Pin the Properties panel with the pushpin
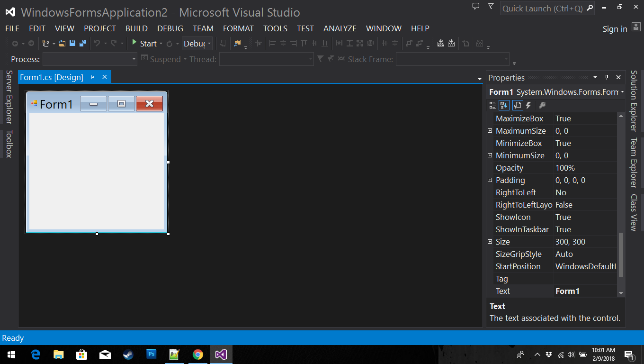 (607, 77)
